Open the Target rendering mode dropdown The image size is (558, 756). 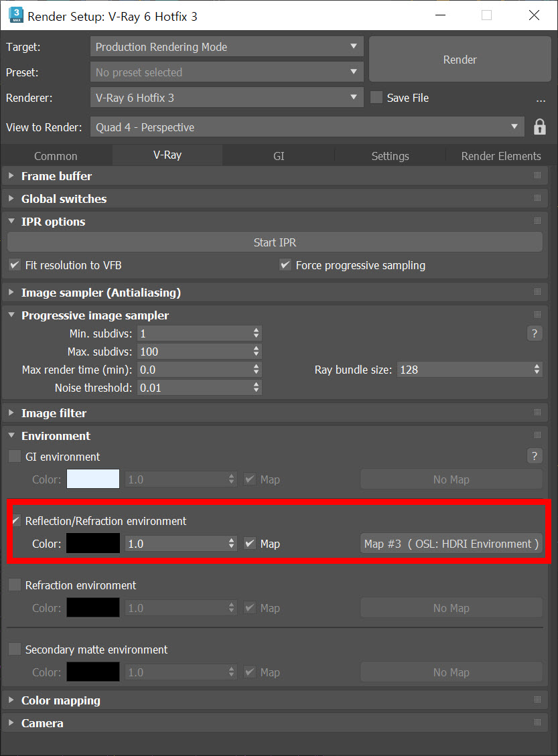226,47
